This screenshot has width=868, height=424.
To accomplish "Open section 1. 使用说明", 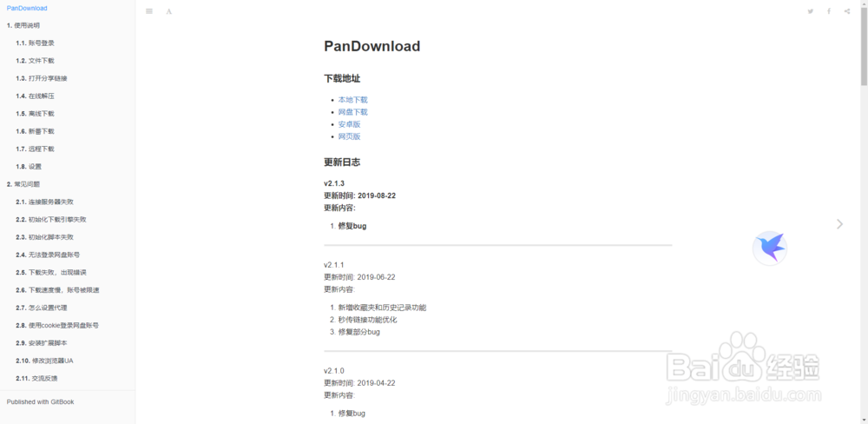I will point(23,25).
